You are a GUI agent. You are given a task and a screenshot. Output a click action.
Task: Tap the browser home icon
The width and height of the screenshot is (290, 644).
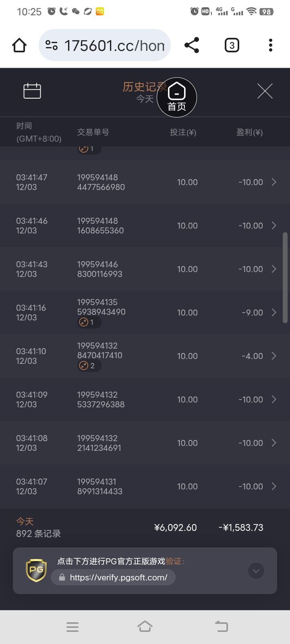(19, 45)
